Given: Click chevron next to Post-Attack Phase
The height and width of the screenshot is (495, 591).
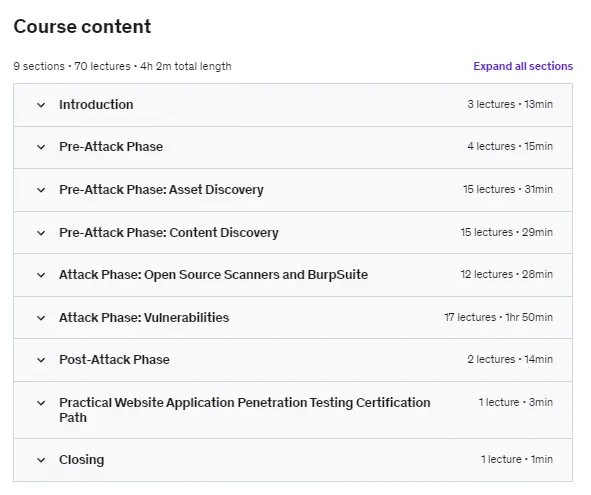Looking at the screenshot, I should tap(41, 360).
